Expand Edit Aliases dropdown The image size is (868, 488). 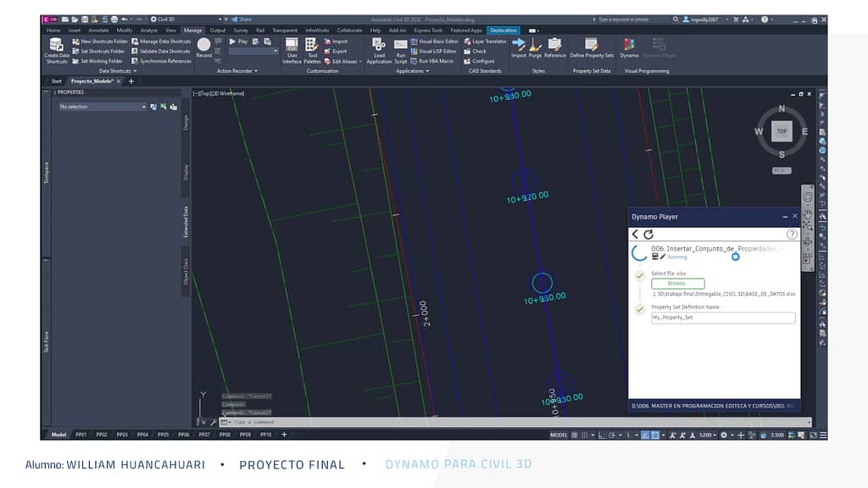pyautogui.click(x=360, y=61)
